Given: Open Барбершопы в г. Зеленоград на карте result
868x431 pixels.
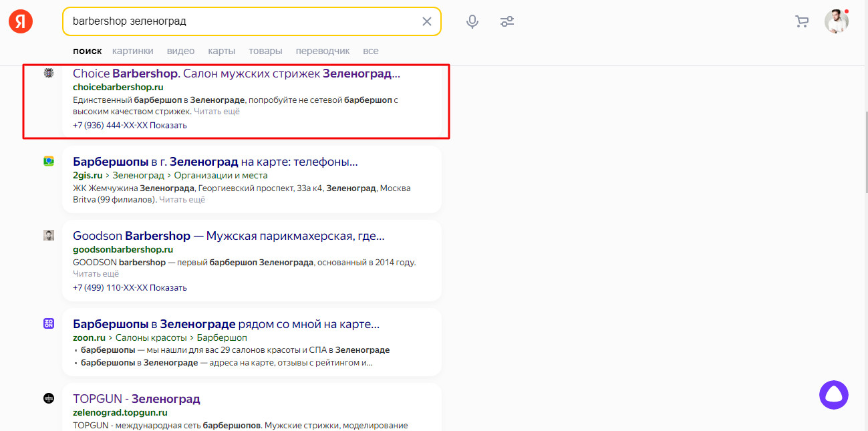Looking at the screenshot, I should [215, 162].
